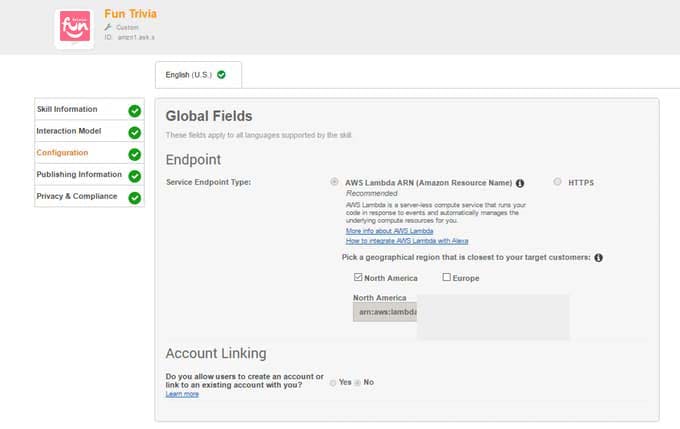The width and height of the screenshot is (680, 429).
Task: Choose Yes for account linking
Action: [333, 383]
